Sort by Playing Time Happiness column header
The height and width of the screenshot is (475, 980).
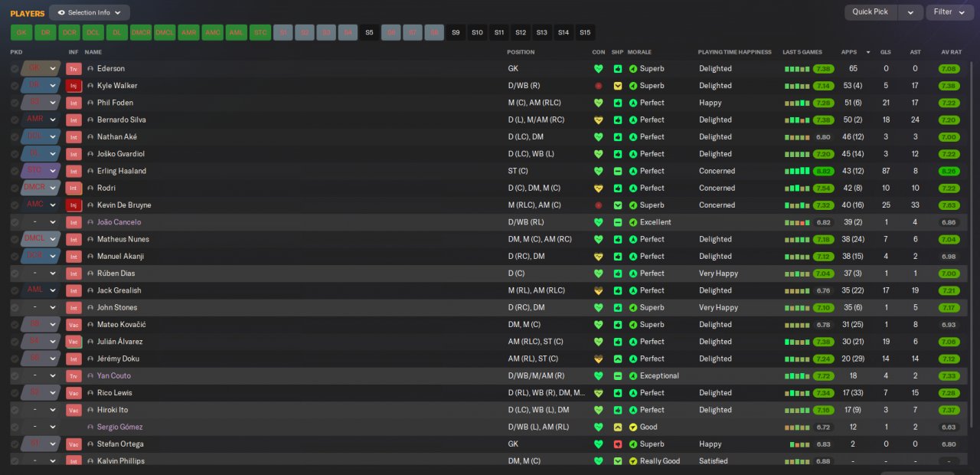pos(734,52)
